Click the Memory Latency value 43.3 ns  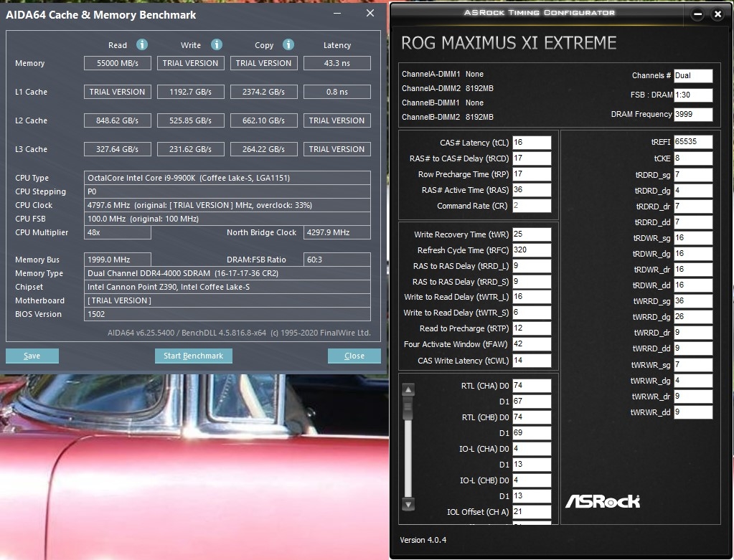337,63
